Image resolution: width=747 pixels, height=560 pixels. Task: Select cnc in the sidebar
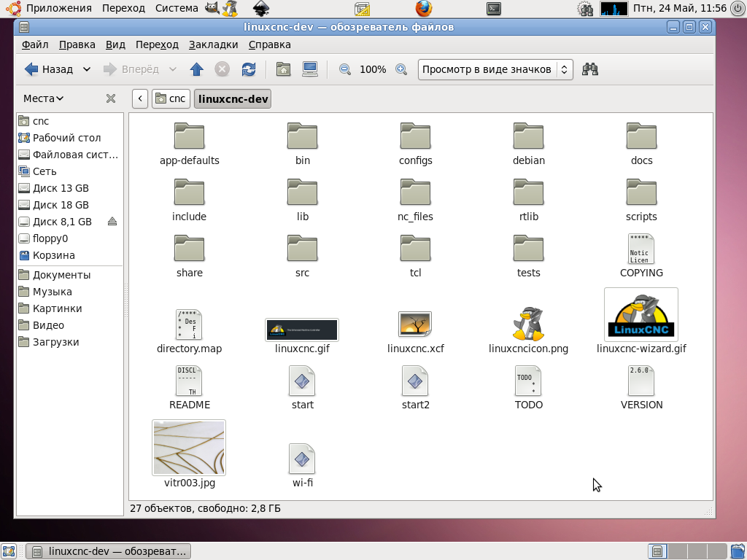(x=70, y=121)
